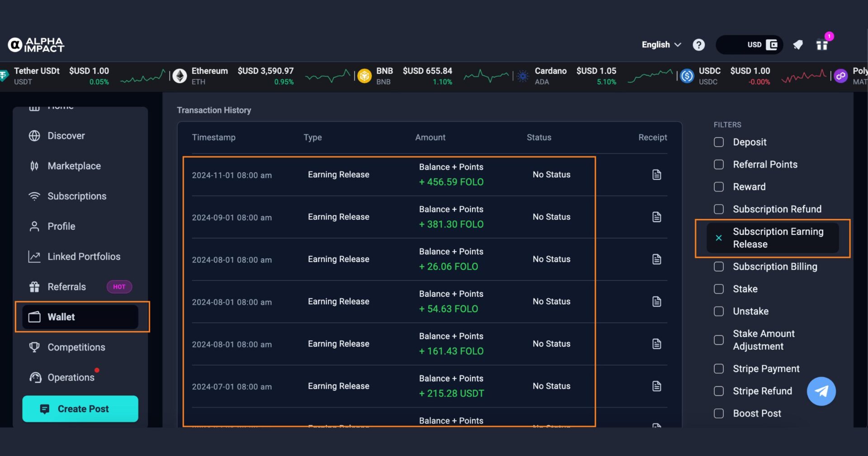
Task: Click the 2024-07-01 08:00 am timestamp
Action: point(232,387)
